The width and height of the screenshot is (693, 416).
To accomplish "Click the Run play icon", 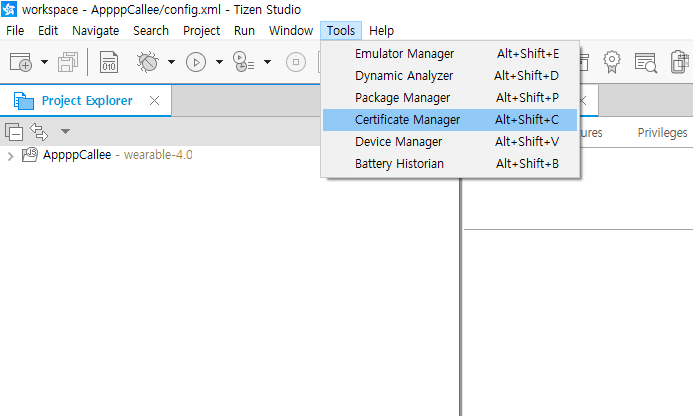I will pyautogui.click(x=196, y=62).
